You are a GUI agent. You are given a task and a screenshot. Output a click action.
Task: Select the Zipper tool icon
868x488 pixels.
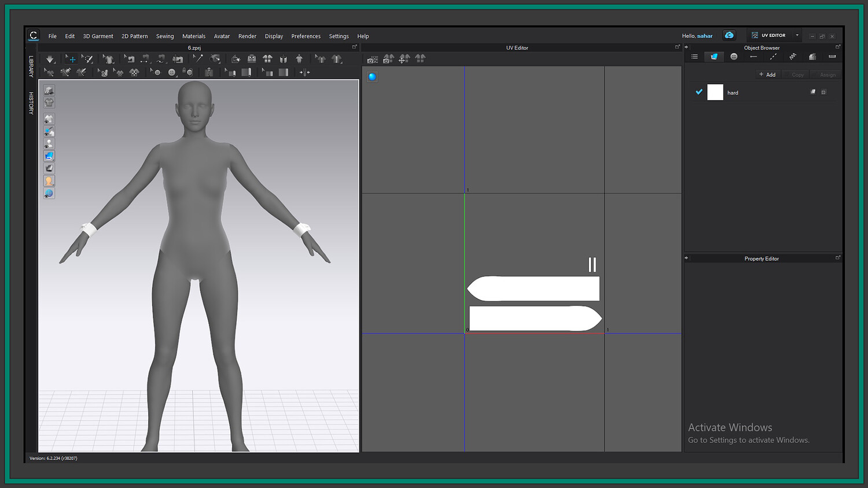(209, 72)
